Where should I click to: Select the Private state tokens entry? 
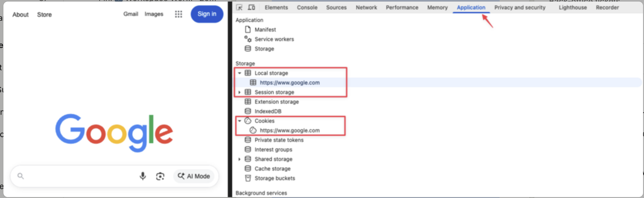coord(279,140)
